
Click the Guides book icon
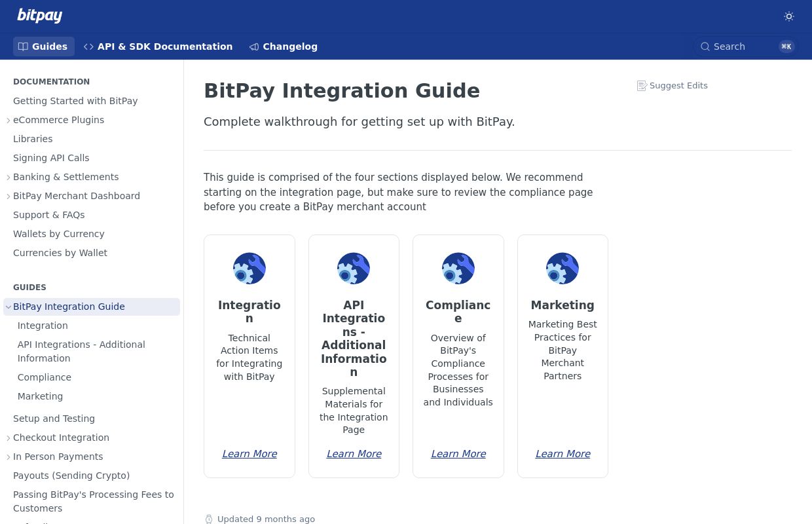click(23, 47)
